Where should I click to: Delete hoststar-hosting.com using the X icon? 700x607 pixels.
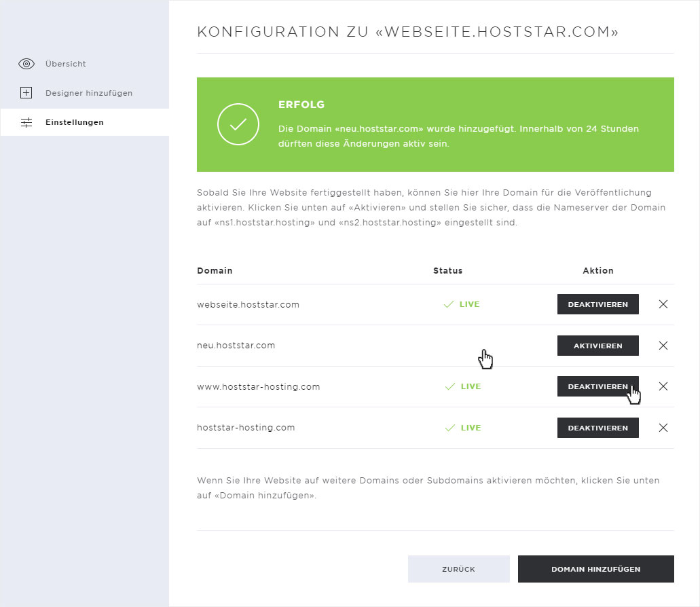click(x=663, y=428)
